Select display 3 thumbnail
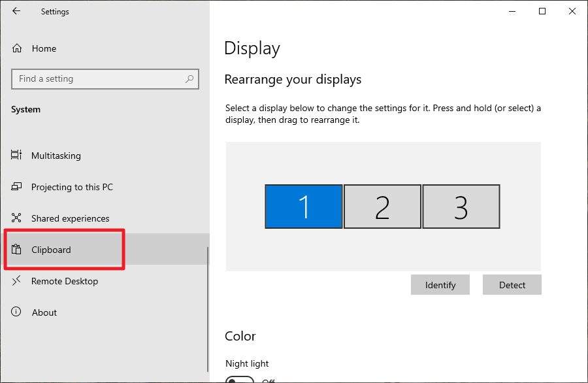The image size is (588, 383). [461, 206]
